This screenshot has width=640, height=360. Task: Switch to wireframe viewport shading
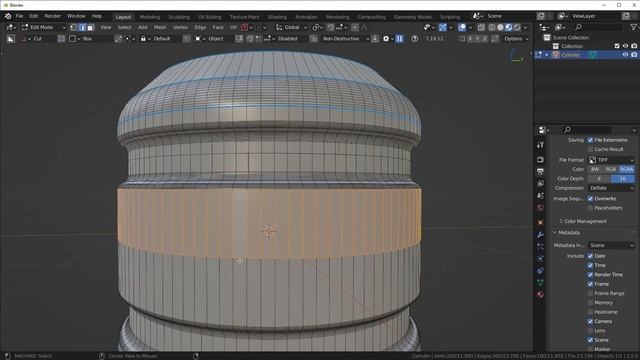tap(492, 27)
